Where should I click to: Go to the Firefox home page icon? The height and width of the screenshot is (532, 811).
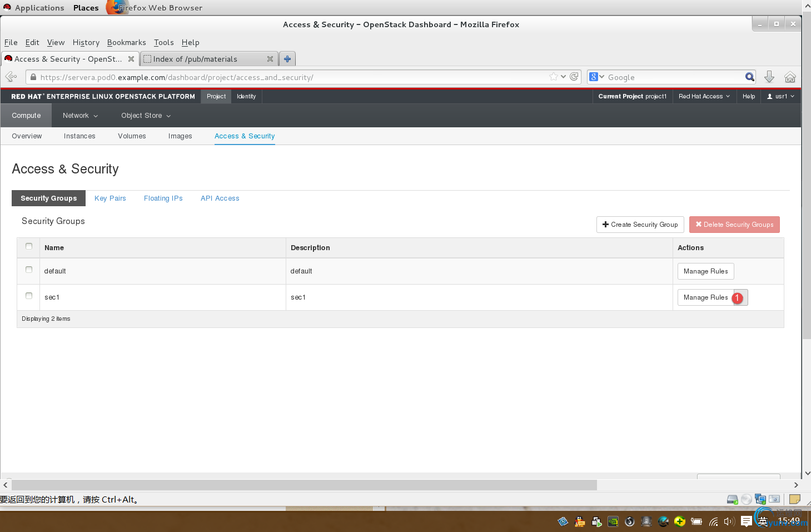click(790, 77)
